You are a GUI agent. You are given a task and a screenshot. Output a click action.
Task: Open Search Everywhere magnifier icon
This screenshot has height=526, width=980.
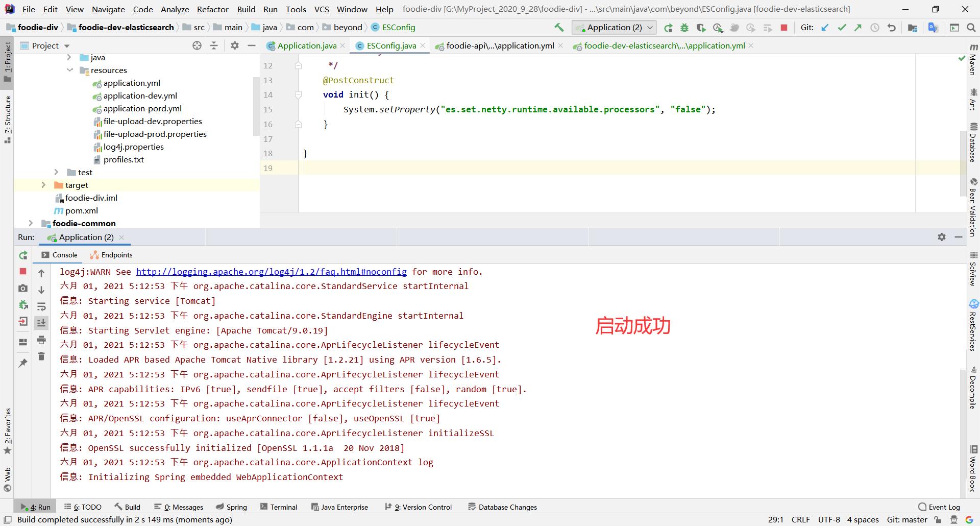[x=971, y=28]
